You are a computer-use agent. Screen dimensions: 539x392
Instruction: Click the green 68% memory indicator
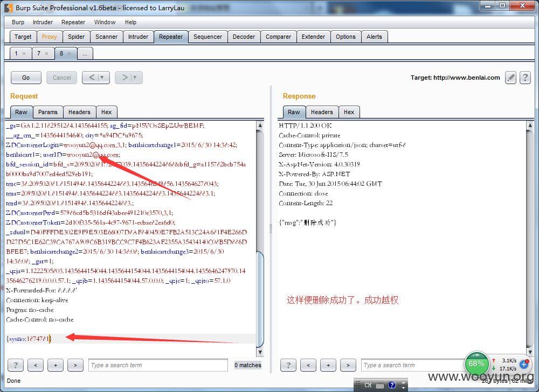476,364
